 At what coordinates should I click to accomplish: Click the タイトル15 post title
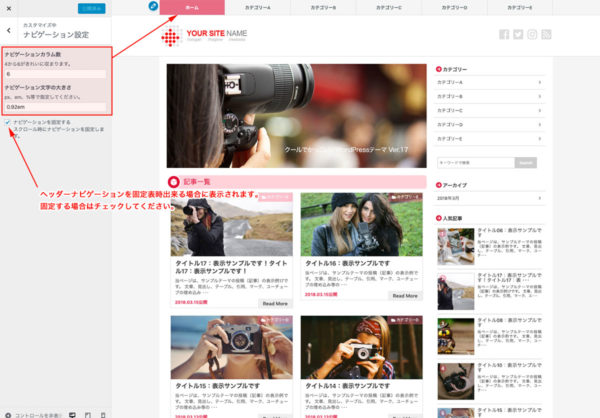pyautogui.click(x=218, y=386)
